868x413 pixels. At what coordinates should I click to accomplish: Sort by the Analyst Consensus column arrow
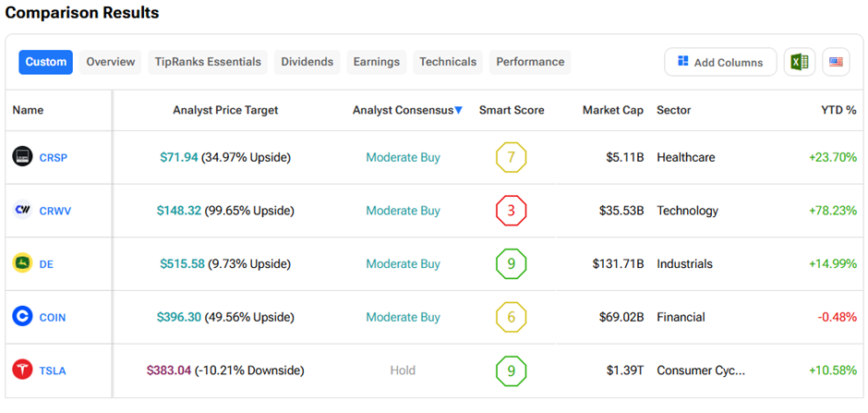coord(458,111)
